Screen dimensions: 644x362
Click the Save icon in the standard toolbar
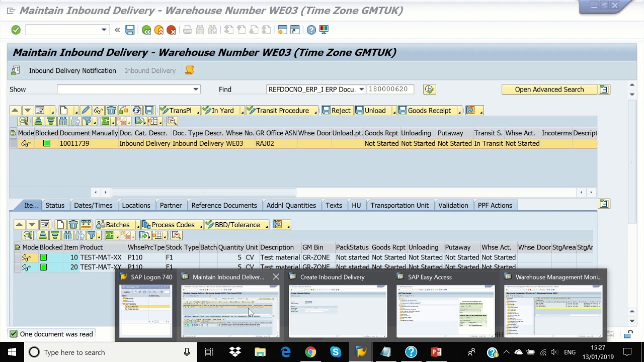point(130,30)
